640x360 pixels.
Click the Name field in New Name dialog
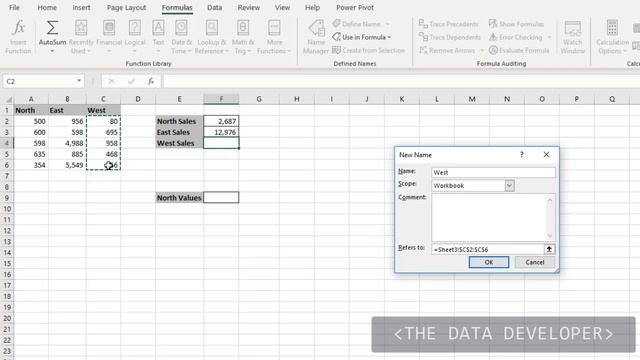click(x=493, y=172)
